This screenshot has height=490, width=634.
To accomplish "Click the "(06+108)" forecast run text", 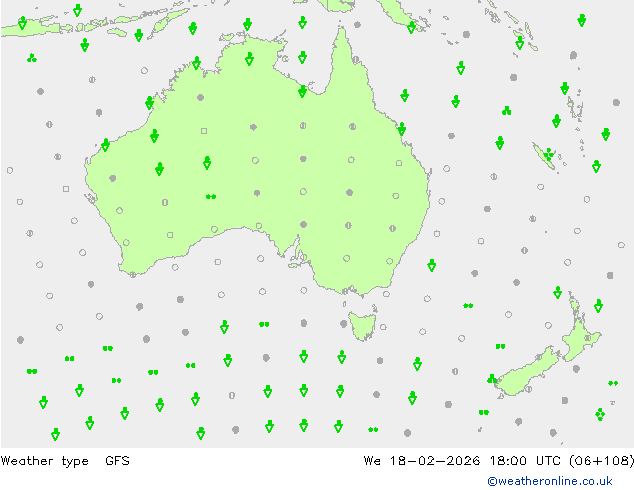I will (x=601, y=461).
